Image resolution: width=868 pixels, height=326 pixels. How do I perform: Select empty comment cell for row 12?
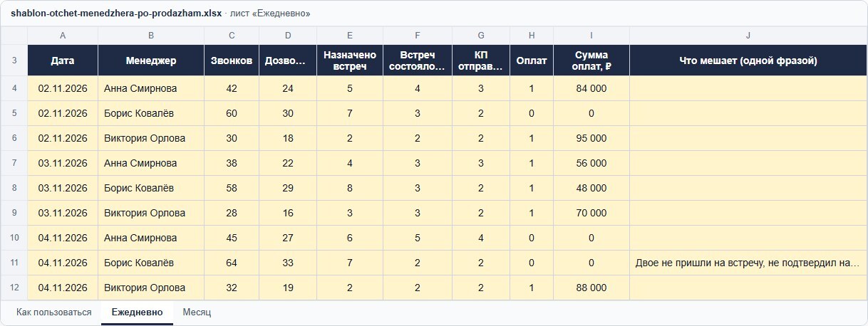(x=748, y=288)
